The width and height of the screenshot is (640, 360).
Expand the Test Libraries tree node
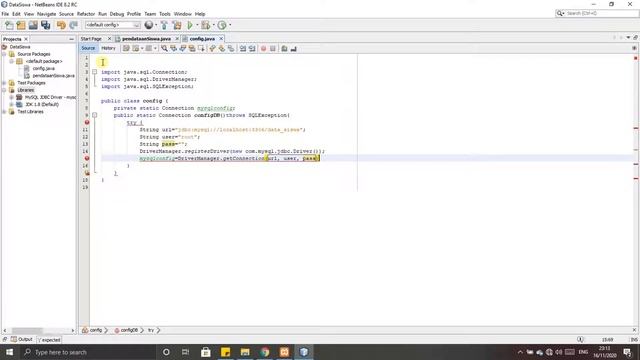pyautogui.click(x=4, y=111)
